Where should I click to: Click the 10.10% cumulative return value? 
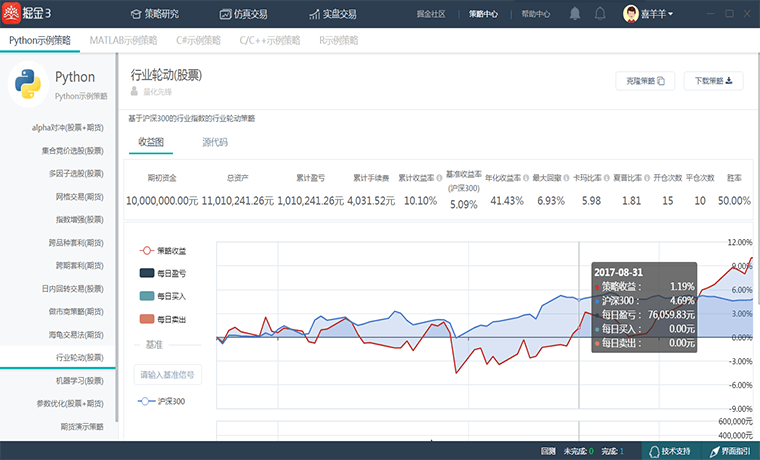click(x=420, y=201)
